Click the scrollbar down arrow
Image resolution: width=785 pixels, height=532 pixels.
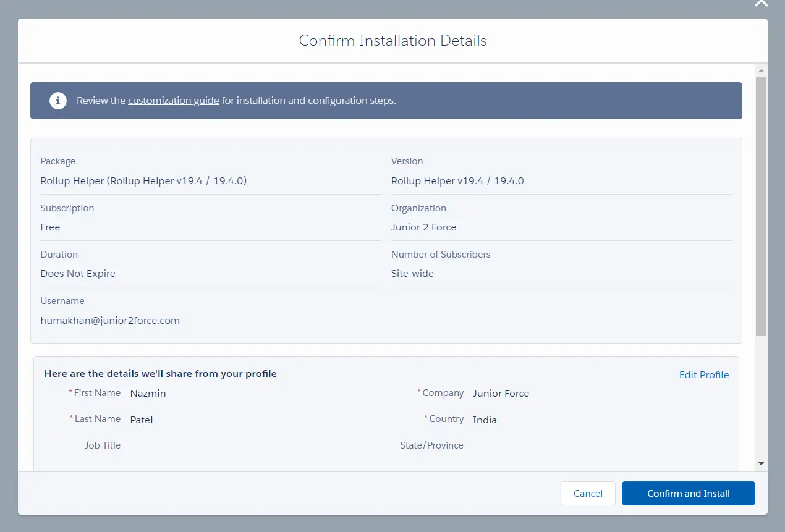(761, 463)
